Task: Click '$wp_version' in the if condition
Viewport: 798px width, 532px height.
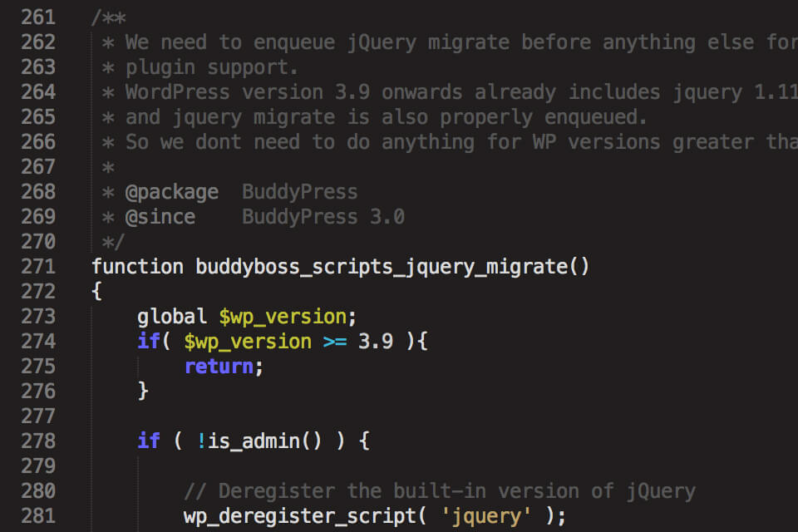Action: click(248, 342)
